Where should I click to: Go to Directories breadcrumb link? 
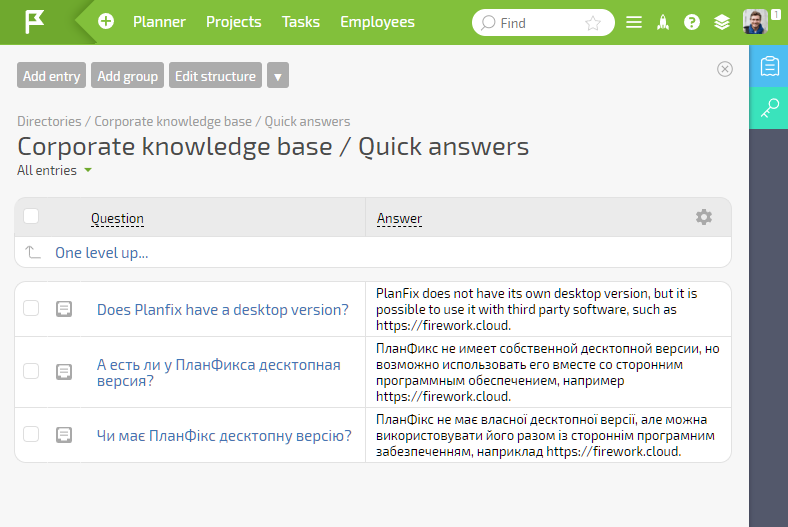pyautogui.click(x=49, y=122)
